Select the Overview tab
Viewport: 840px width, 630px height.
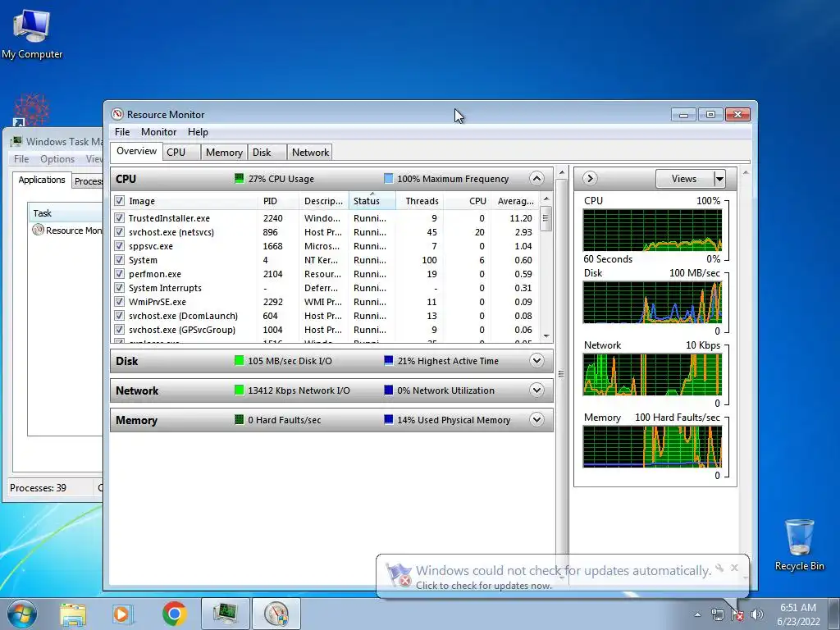(137, 151)
